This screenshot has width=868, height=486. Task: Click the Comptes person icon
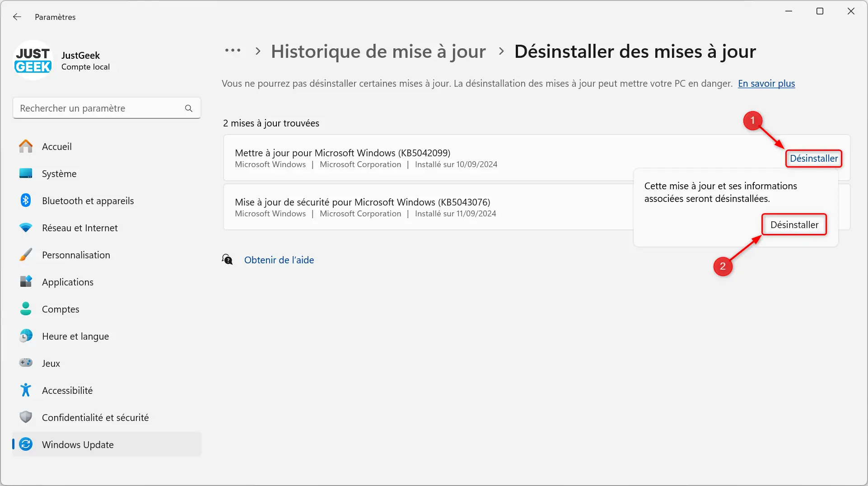click(26, 309)
